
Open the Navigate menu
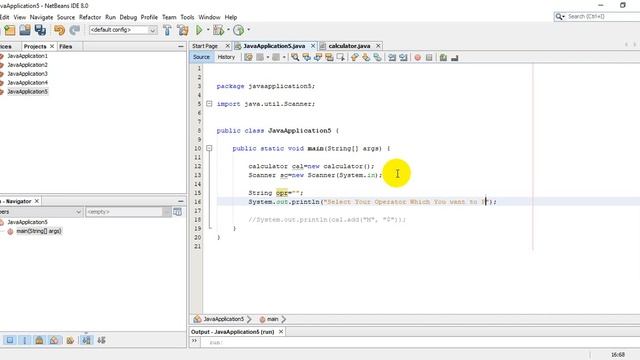pyautogui.click(x=41, y=17)
